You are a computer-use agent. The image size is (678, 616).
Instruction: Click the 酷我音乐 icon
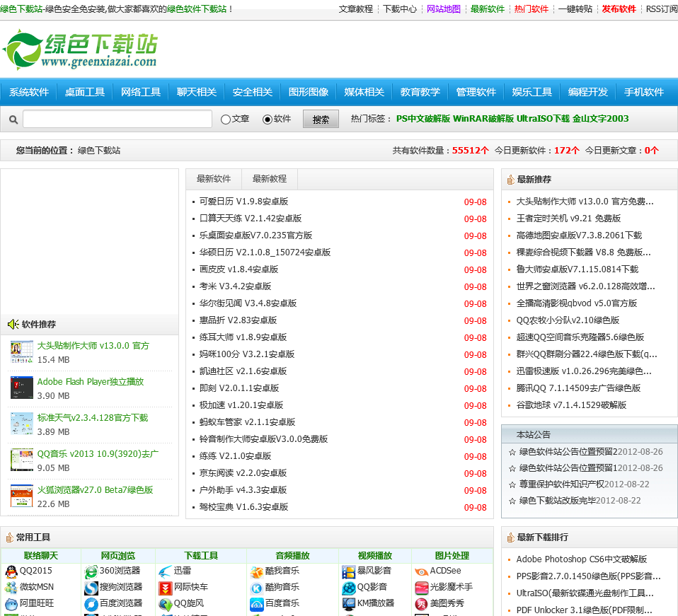click(256, 571)
